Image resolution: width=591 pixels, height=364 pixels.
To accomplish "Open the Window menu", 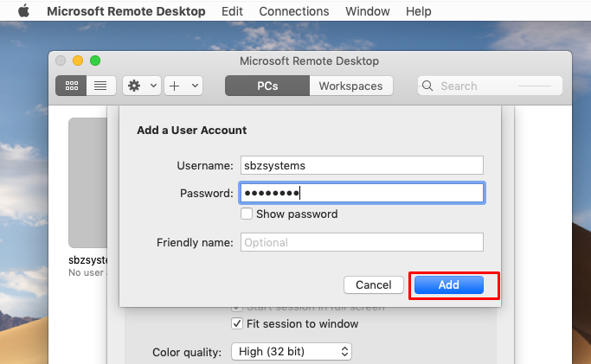I will coord(368,11).
